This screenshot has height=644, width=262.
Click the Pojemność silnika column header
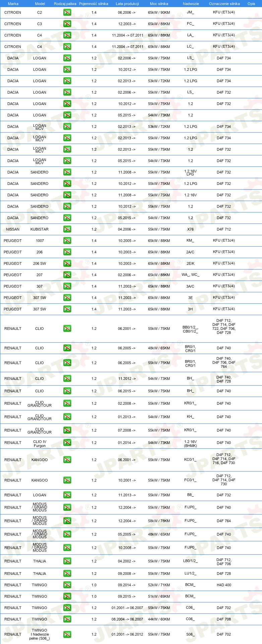93,4
